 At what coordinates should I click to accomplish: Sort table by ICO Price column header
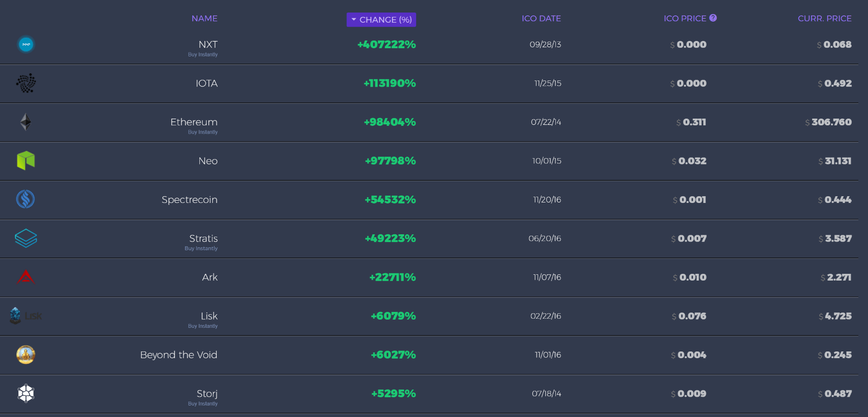click(x=685, y=18)
